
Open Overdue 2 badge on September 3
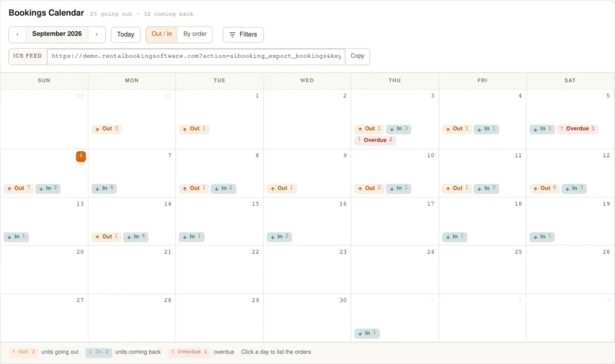click(375, 140)
